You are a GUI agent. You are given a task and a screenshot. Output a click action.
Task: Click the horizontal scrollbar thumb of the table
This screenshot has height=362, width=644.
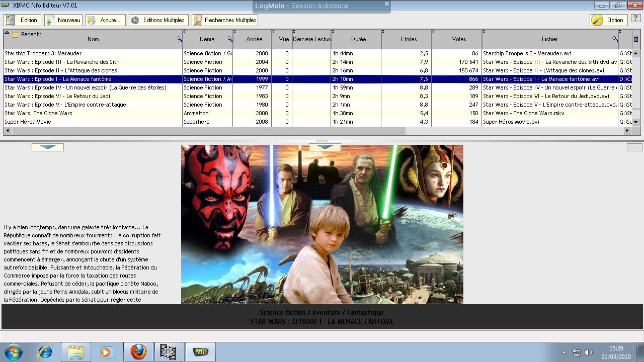[209, 131]
